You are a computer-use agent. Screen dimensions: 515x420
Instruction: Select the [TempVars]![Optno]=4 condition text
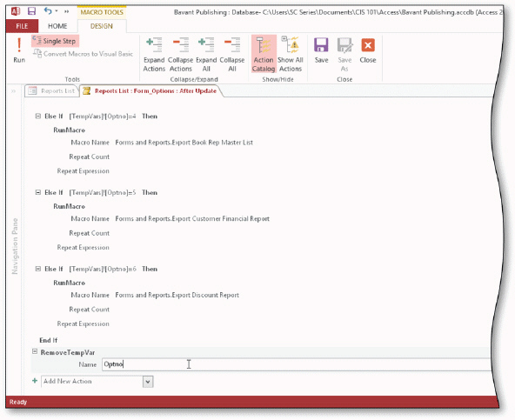tap(103, 117)
